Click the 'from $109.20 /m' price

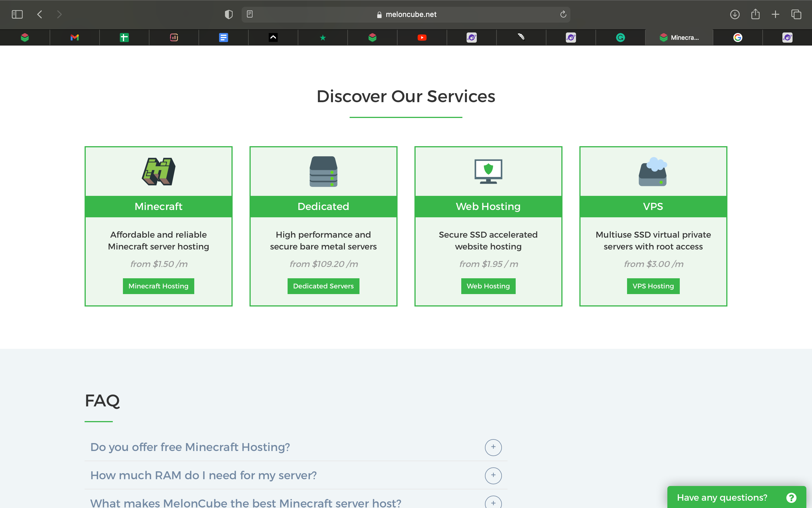pos(323,264)
